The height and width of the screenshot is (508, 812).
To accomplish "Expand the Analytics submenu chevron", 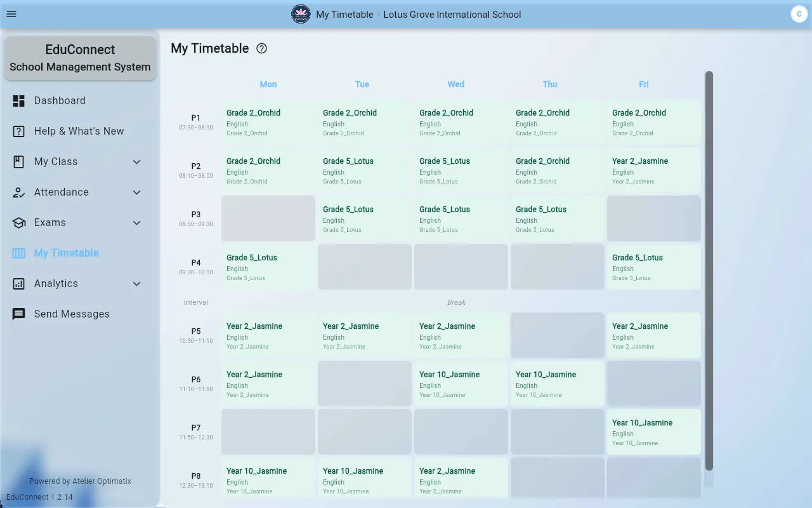I will [x=136, y=283].
